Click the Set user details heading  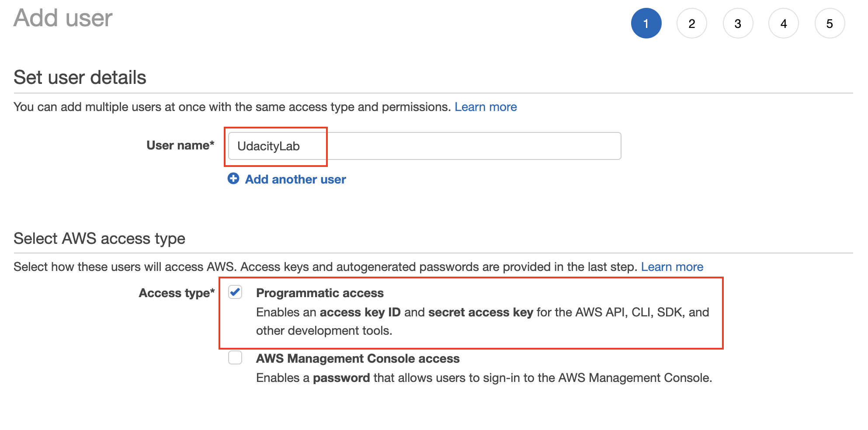pyautogui.click(x=80, y=77)
